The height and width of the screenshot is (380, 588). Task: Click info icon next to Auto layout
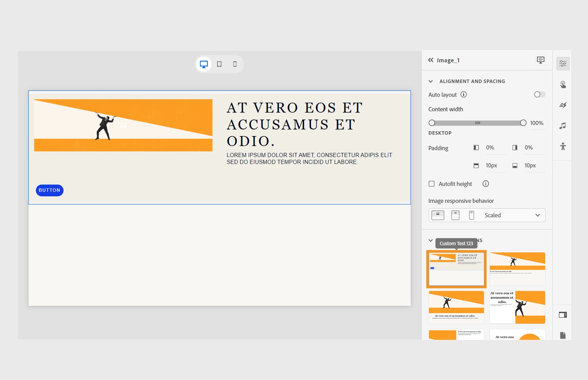pos(464,95)
